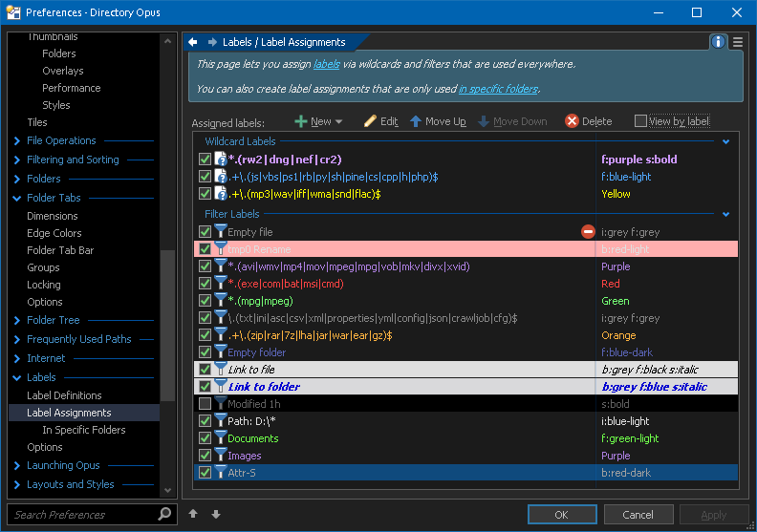
Task: Uncheck the *.(mpg|mpeg) label checkbox
Action: click(205, 301)
